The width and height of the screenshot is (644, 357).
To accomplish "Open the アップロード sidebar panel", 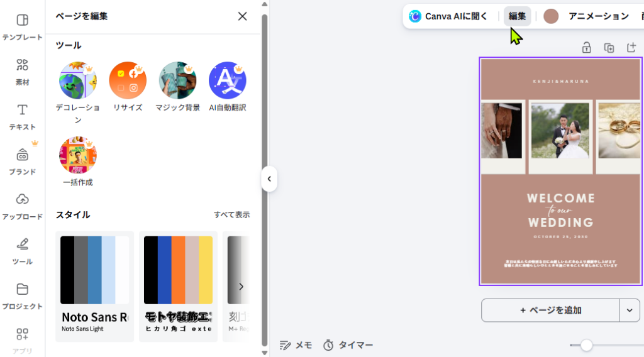I will click(22, 206).
